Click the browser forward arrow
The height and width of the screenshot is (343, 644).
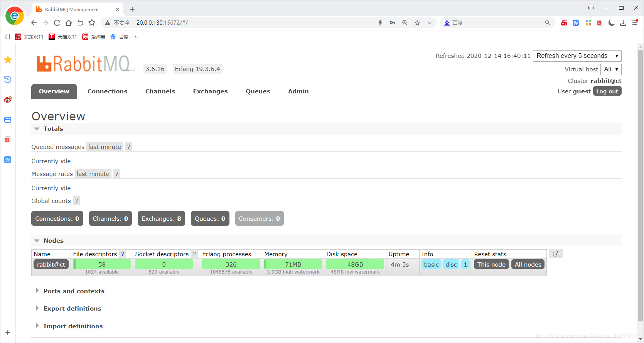46,23
